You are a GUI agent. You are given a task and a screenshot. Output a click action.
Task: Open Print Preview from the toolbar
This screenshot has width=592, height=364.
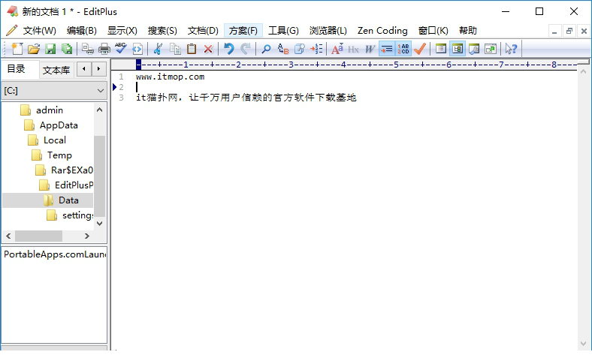[88, 49]
